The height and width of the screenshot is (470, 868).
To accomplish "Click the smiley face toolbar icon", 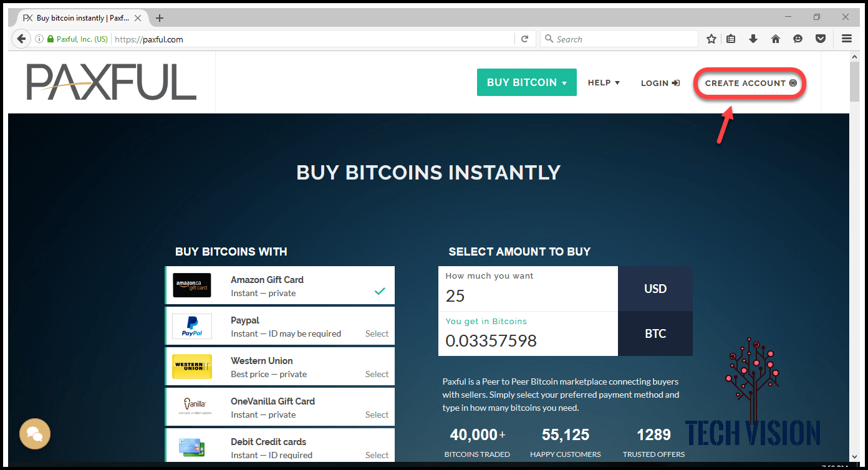I will tap(798, 39).
